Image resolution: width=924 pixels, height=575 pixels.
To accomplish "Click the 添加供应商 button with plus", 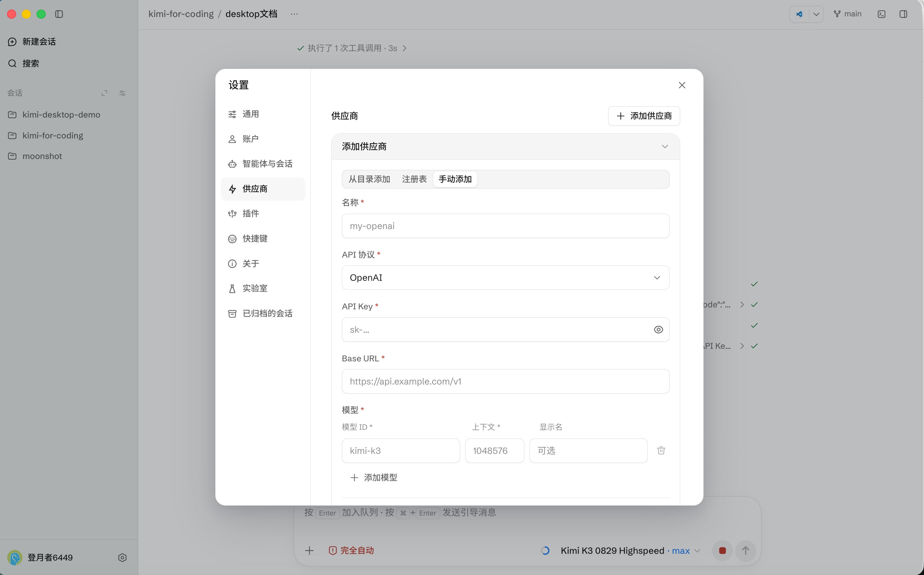I will 644,116.
